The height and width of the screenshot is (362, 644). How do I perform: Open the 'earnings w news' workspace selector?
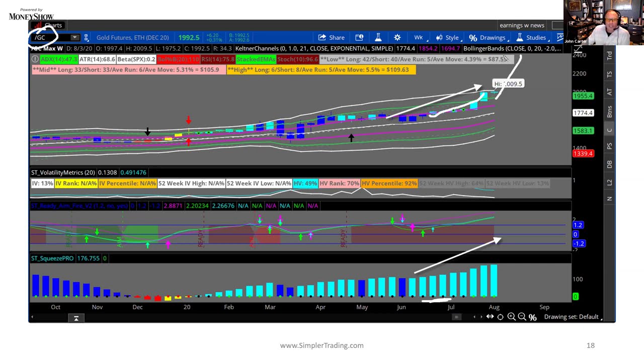[522, 25]
